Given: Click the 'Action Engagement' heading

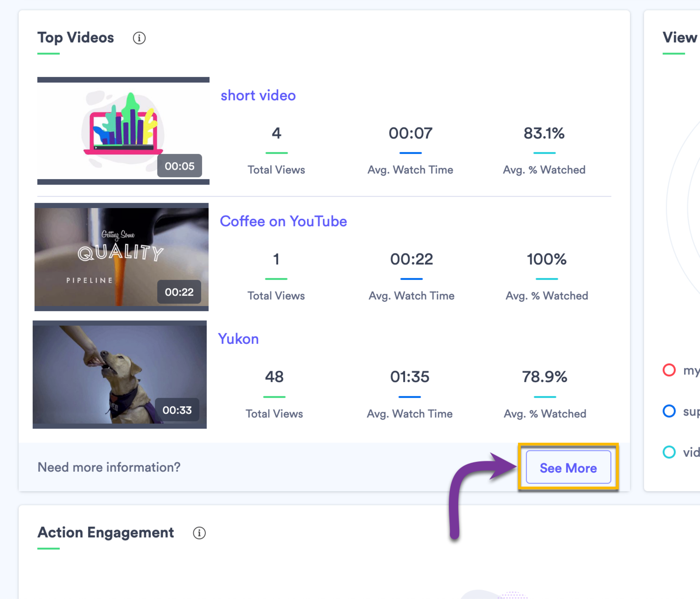Looking at the screenshot, I should [106, 533].
